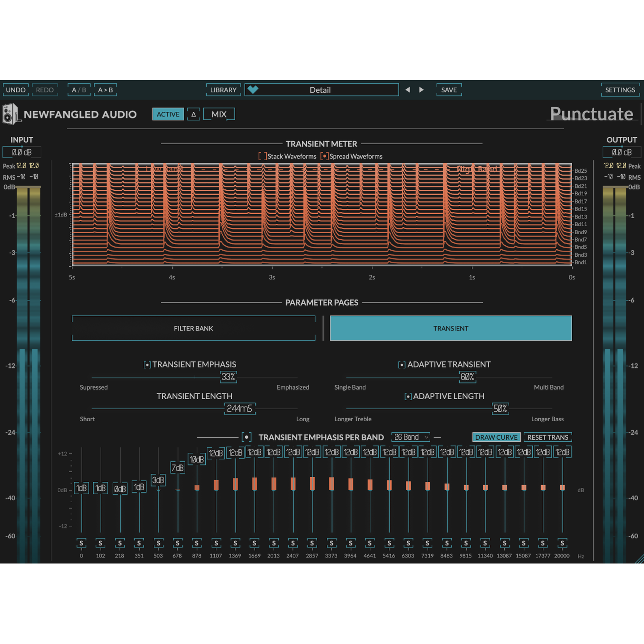Enable Stack Waveforms option
Screen dimensions: 644x644
pyautogui.click(x=262, y=156)
